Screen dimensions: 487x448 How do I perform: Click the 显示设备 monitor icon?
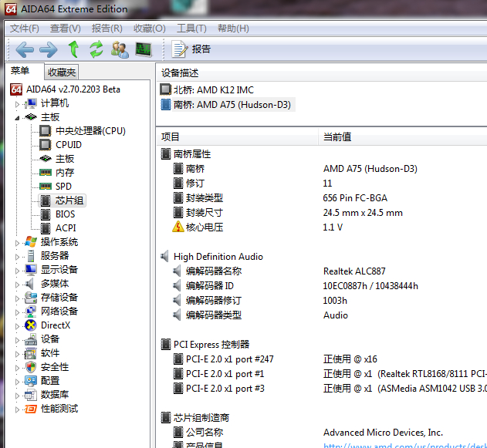[31, 270]
